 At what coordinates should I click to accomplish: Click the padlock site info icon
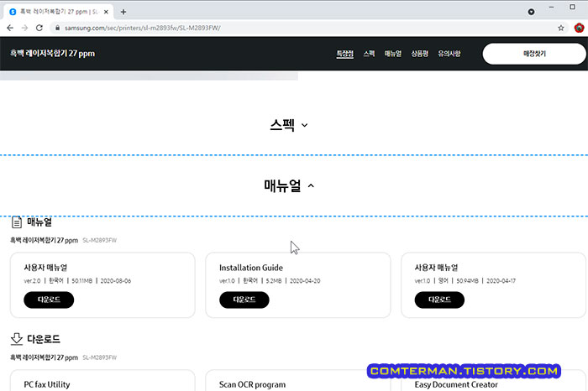tap(57, 28)
